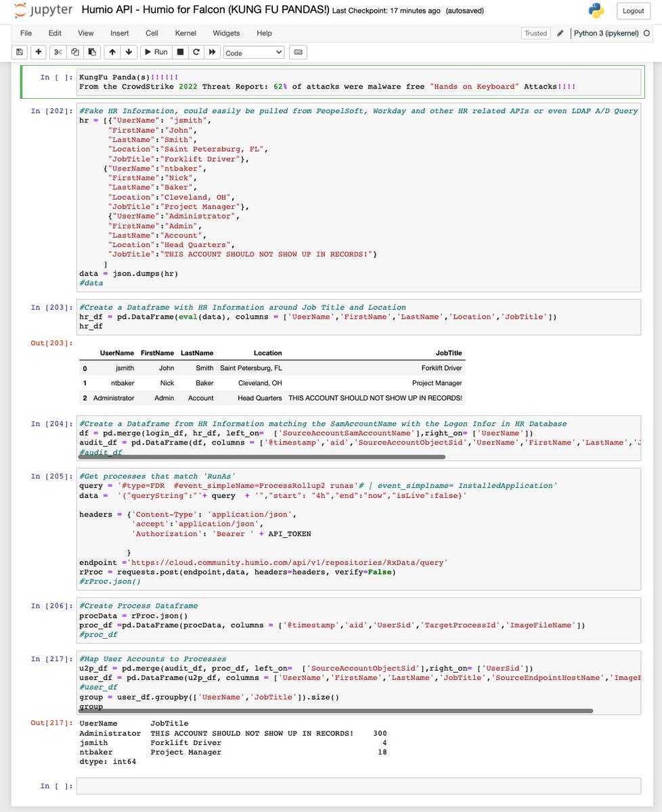Interrupt the kernel with stop icon
Image resolution: width=662 pixels, height=812 pixels.
(x=181, y=52)
